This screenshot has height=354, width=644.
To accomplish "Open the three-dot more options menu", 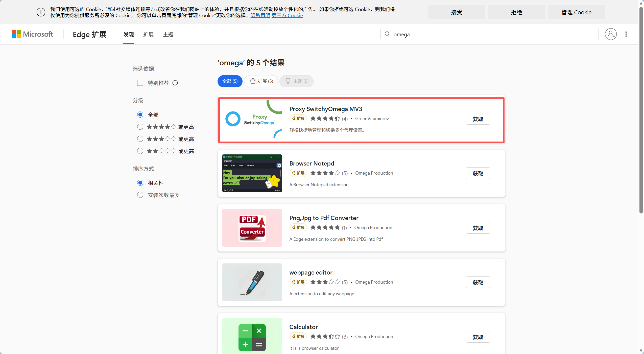I will pos(626,34).
